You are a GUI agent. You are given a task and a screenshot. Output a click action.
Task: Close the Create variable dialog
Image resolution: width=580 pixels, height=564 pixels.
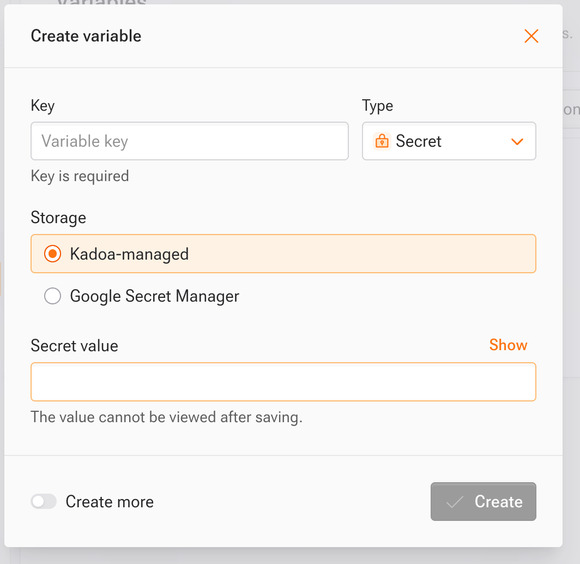tap(531, 36)
